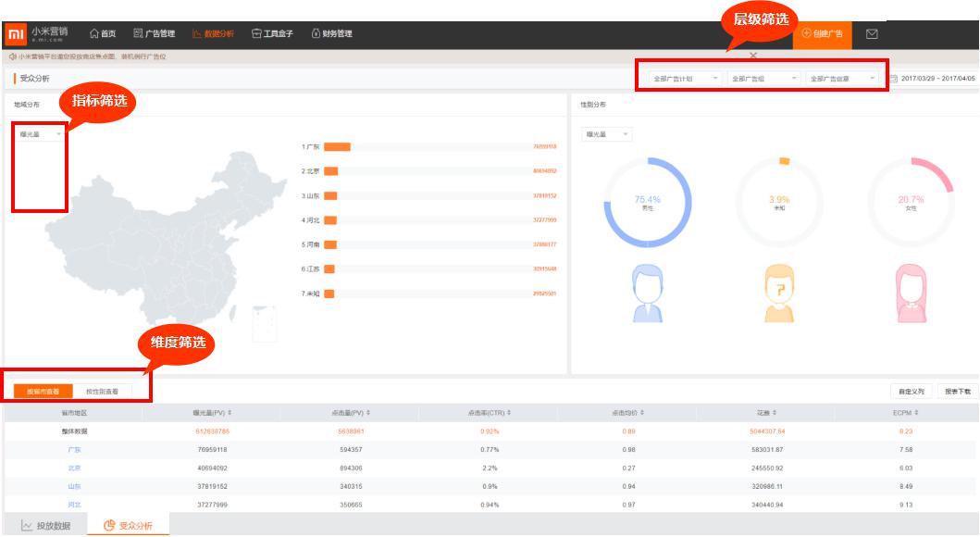
Task: Click the Xiaomi MI logo icon
Action: 16,34
